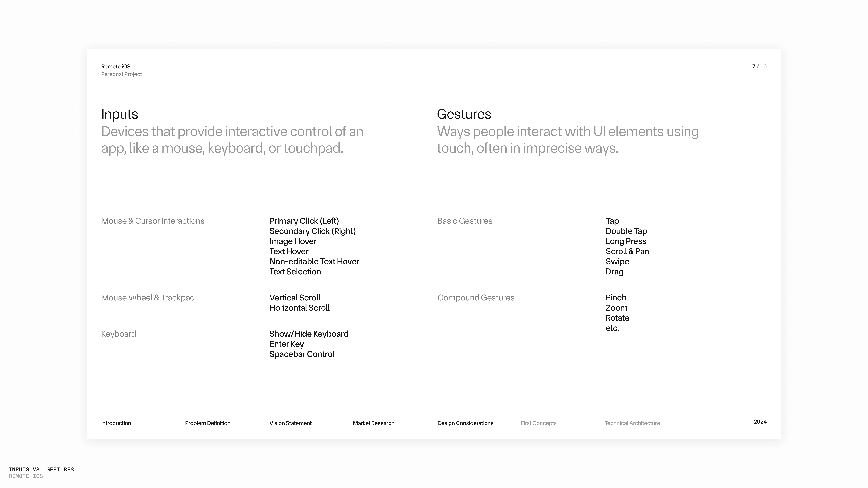Go to Problem Definition section
Image resolution: width=868 pixels, height=488 pixels.
coord(208,423)
